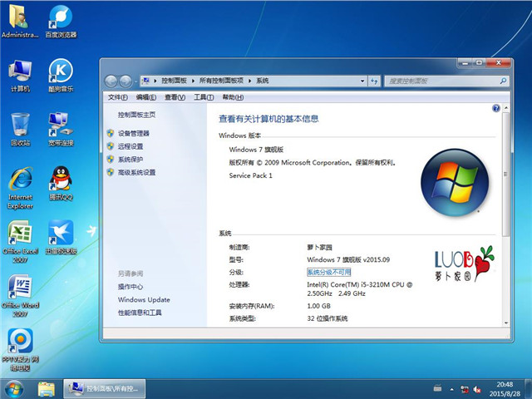Screen dimensions: 532x399
Task: Click the 1.00 GB RAM value
Action: tap(318, 306)
